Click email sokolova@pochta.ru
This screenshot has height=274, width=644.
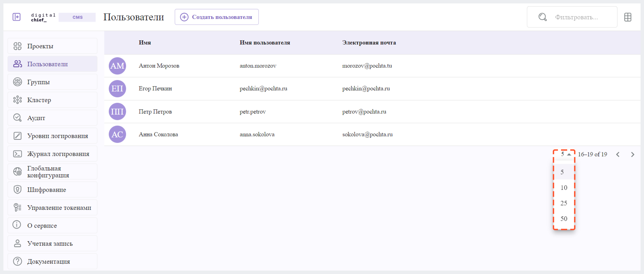click(x=367, y=134)
